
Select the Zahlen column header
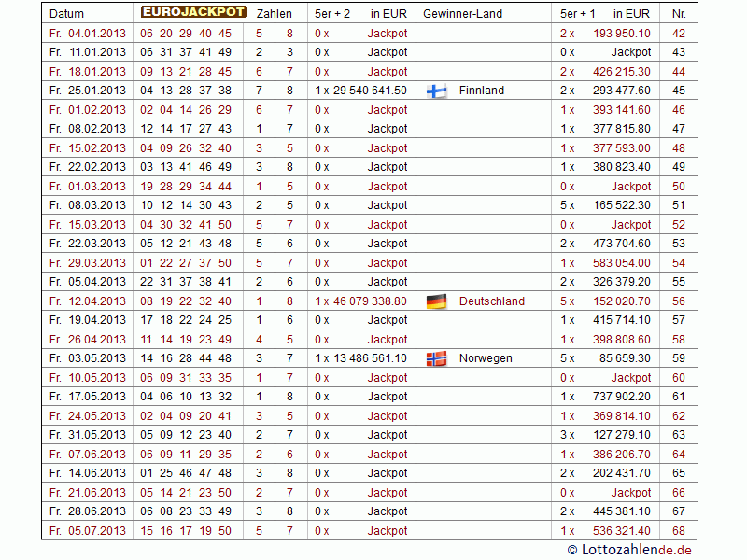coord(274,14)
